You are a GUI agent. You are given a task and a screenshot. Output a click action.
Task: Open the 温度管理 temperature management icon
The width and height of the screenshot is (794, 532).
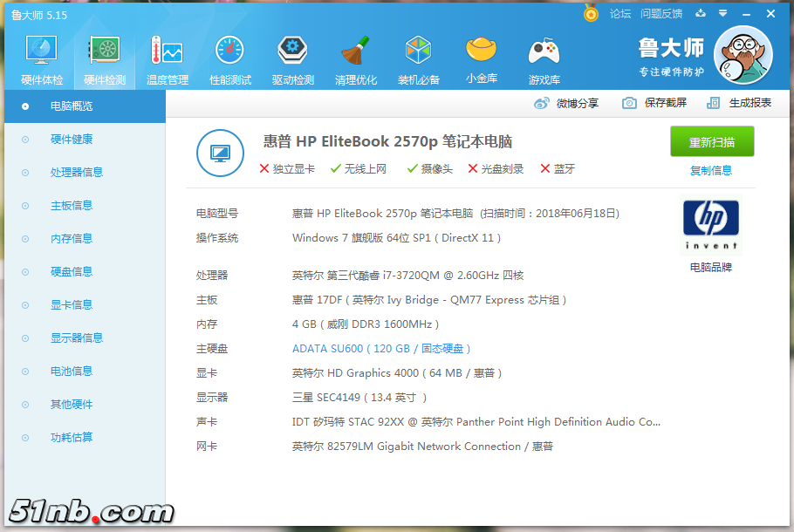click(x=167, y=59)
